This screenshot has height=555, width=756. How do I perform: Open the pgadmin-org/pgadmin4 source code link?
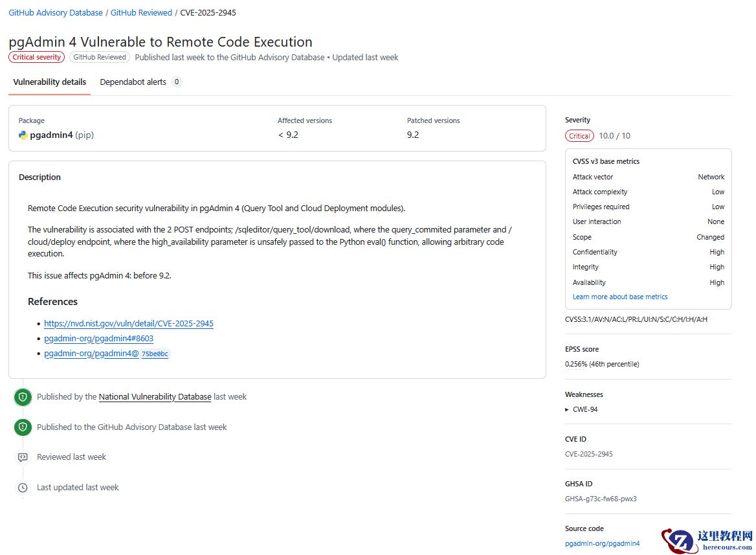tap(602, 543)
